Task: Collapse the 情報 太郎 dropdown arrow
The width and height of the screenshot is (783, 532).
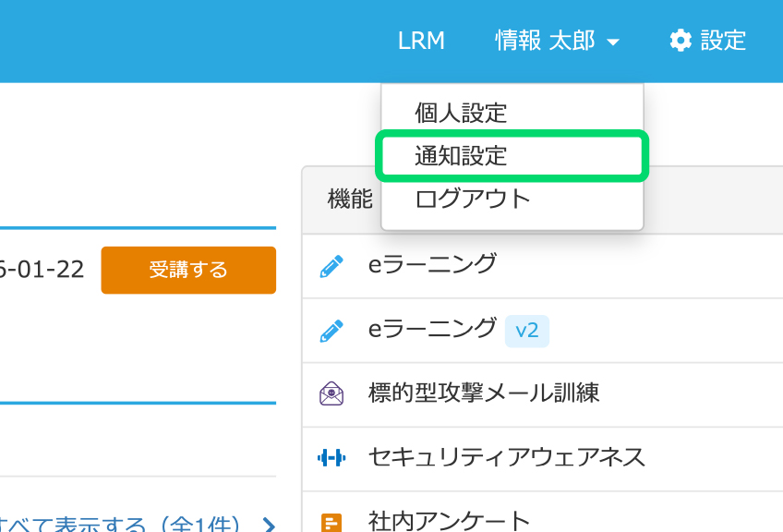Action: [614, 42]
